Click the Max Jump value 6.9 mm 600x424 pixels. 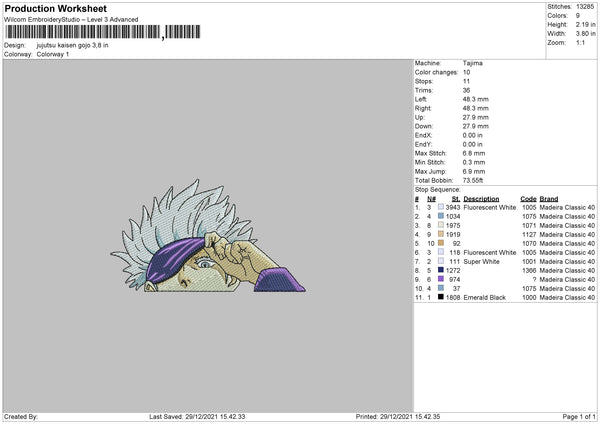[474, 171]
